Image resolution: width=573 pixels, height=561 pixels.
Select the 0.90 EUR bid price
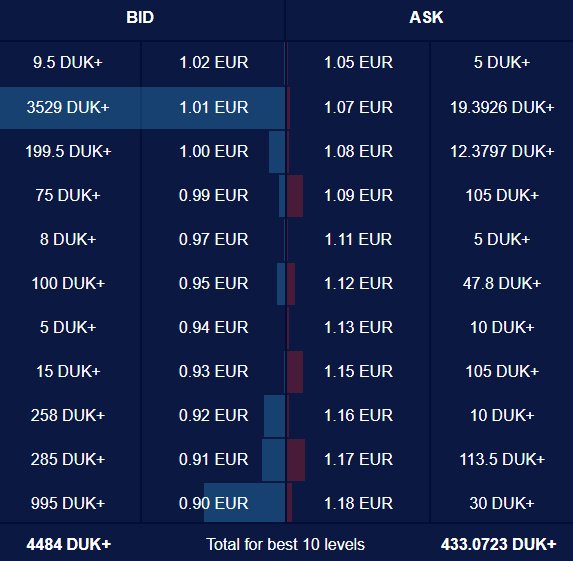(213, 503)
